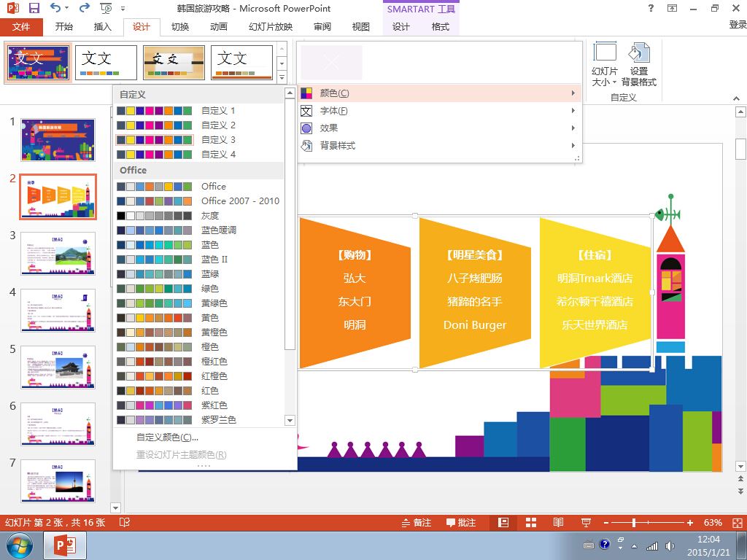Click the Save icon in quick access toolbar
This screenshot has height=560, width=747.
(x=34, y=8)
